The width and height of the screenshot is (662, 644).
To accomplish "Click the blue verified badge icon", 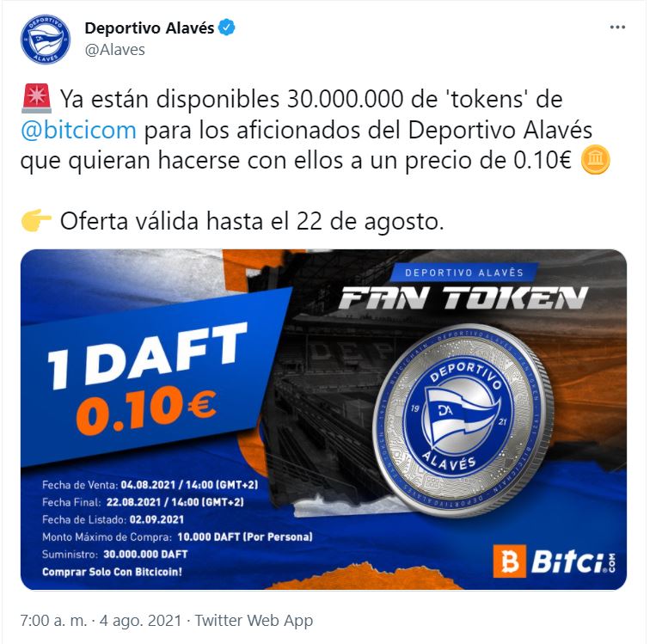I will (x=227, y=28).
